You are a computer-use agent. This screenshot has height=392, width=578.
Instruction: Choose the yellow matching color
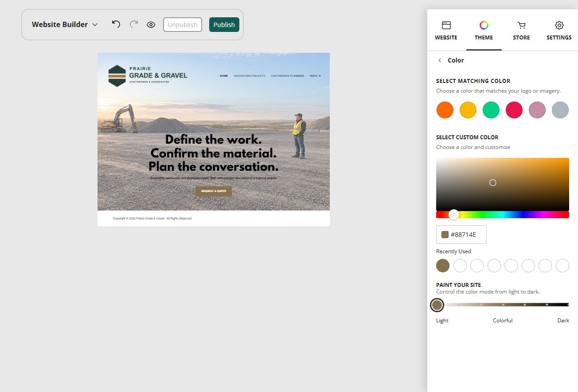(x=468, y=110)
